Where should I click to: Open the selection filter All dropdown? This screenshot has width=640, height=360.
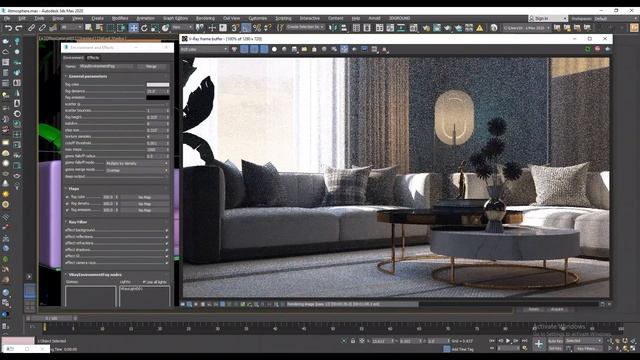tap(71, 28)
